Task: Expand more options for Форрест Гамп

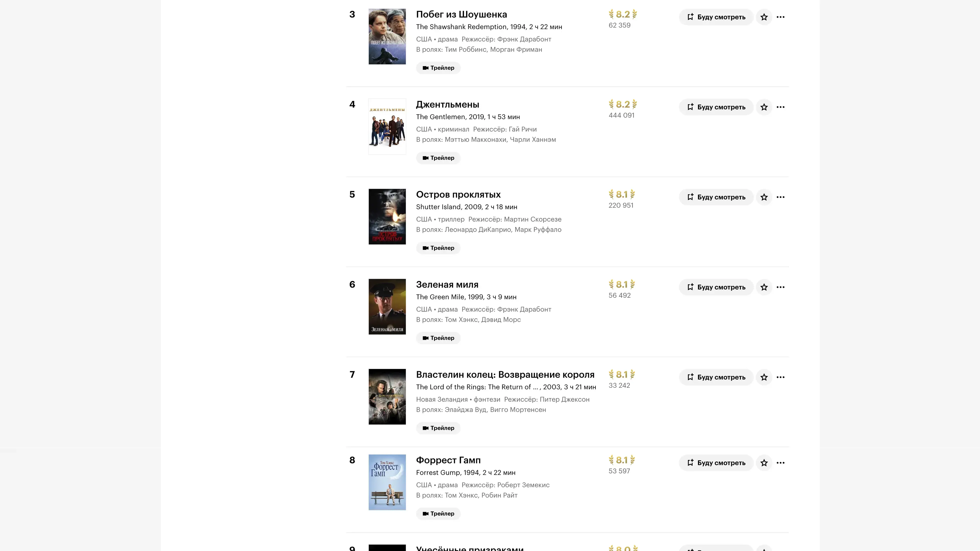Action: click(780, 463)
